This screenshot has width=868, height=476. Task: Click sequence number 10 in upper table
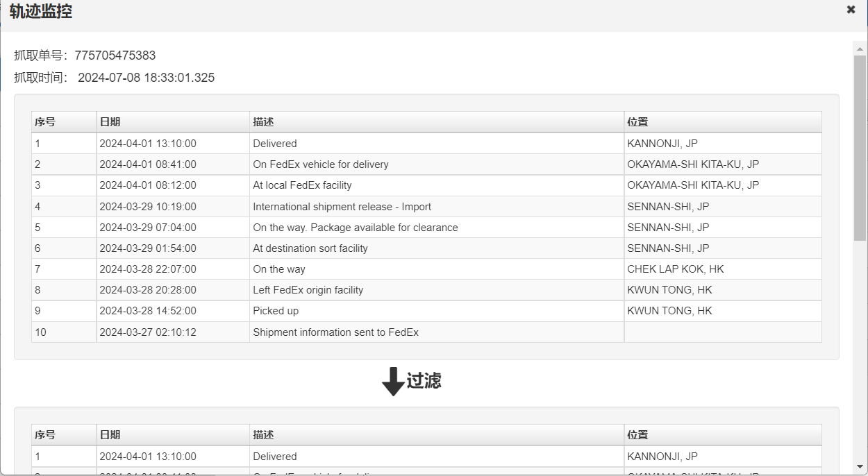[x=40, y=332]
